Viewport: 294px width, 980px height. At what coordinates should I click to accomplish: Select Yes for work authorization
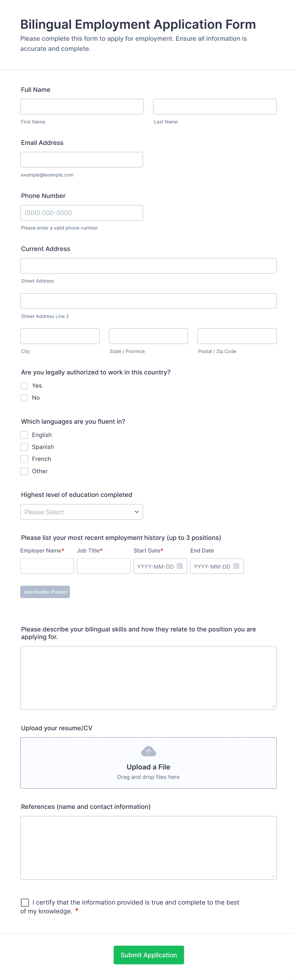[x=24, y=386]
